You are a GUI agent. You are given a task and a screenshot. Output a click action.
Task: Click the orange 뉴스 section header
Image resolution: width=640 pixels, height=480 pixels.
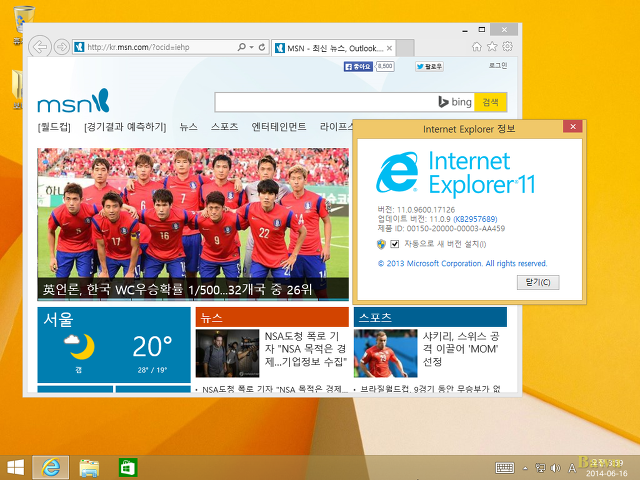272,317
